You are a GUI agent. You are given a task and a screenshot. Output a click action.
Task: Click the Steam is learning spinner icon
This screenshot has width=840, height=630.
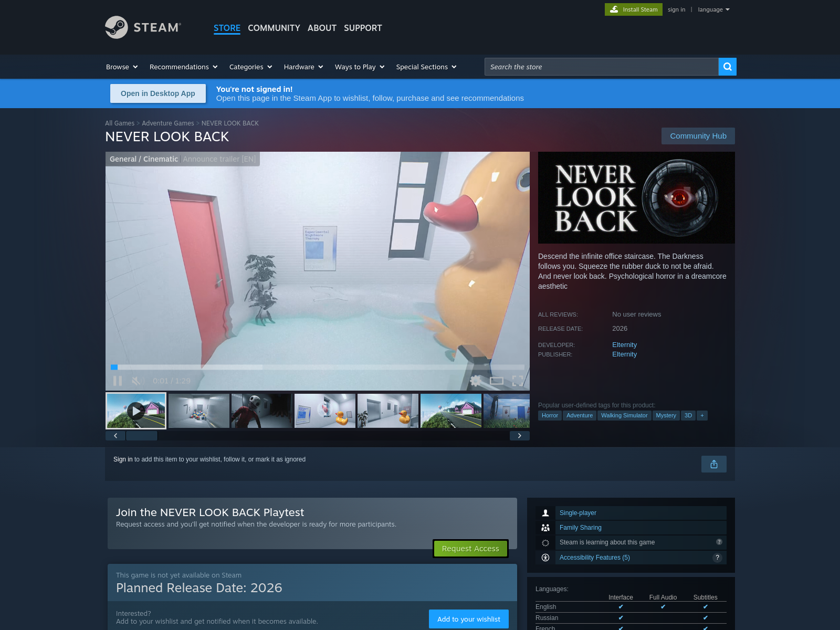click(545, 543)
